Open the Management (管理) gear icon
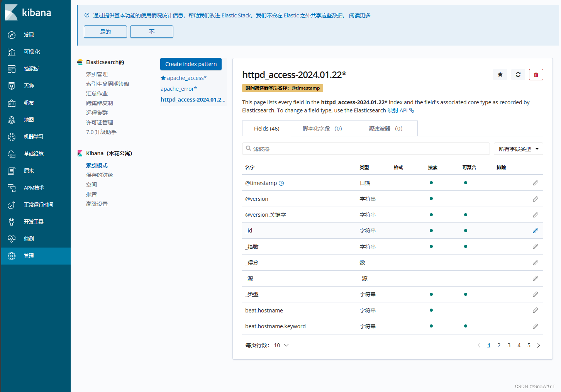The height and width of the screenshot is (392, 561). tap(12, 256)
